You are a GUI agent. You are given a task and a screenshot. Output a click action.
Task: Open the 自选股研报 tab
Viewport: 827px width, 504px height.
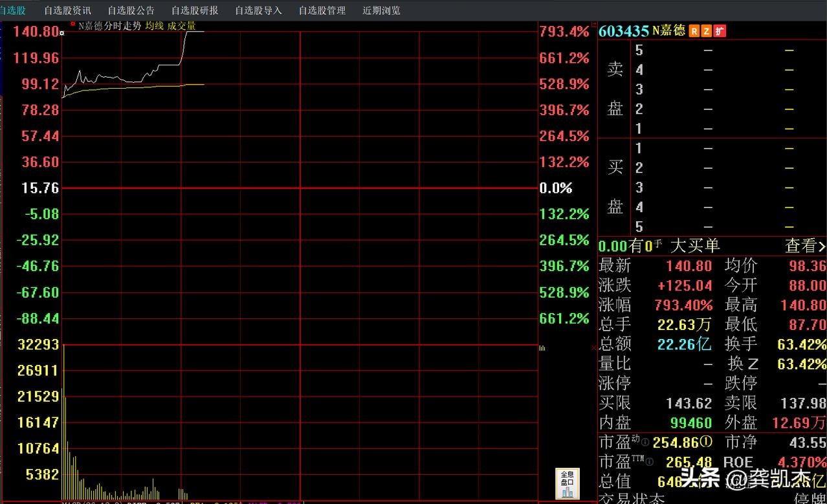[195, 10]
